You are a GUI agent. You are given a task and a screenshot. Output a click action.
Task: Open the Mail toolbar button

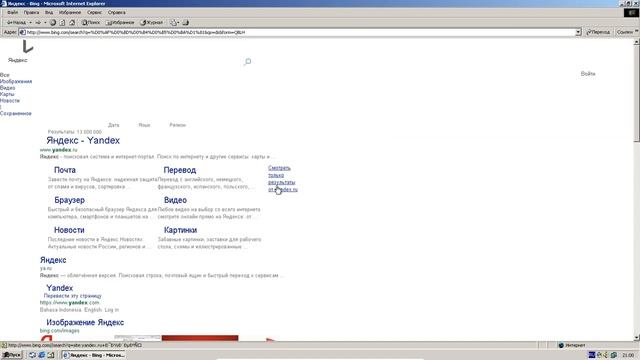pyautogui.click(x=174, y=22)
